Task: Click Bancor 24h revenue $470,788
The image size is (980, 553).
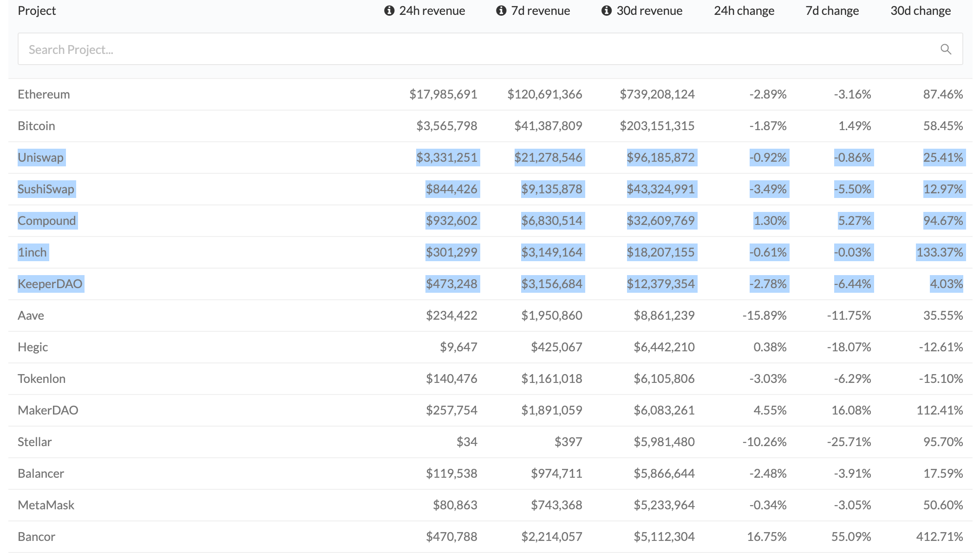Action: (x=451, y=537)
